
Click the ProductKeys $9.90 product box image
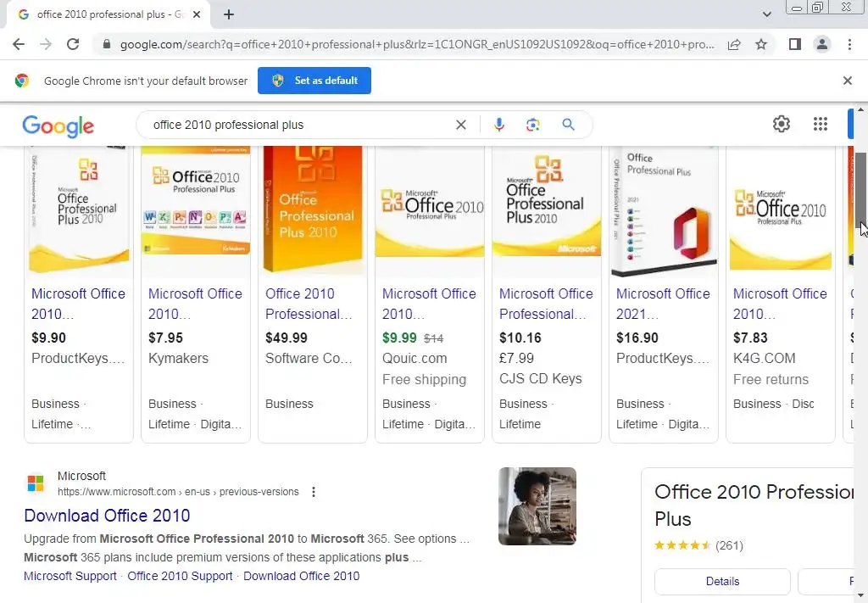coord(79,210)
